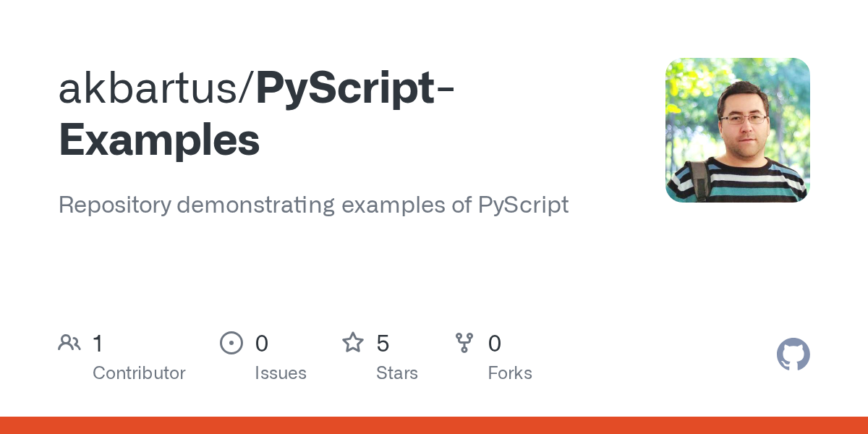Click the star icon beside 5

point(353,342)
